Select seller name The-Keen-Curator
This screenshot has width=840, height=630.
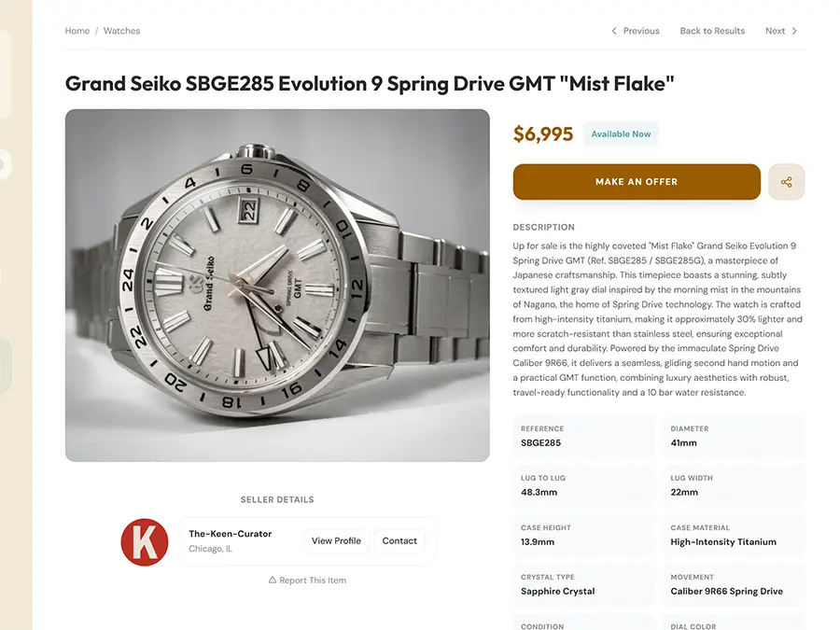point(230,534)
